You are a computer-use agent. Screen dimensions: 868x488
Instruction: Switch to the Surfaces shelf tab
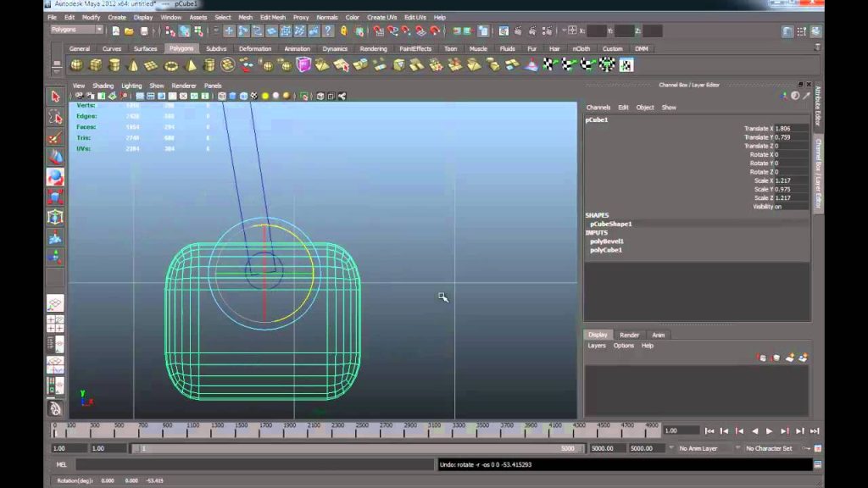[x=145, y=48]
